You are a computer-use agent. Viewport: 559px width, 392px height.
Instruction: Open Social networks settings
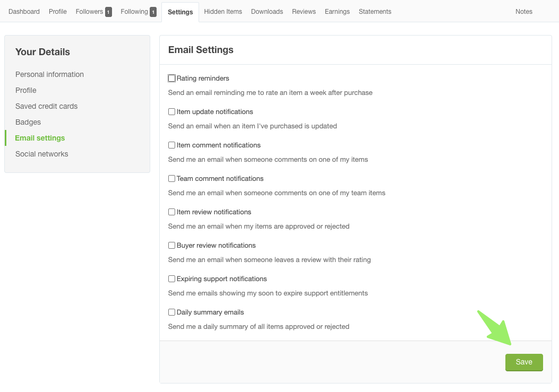click(x=41, y=154)
